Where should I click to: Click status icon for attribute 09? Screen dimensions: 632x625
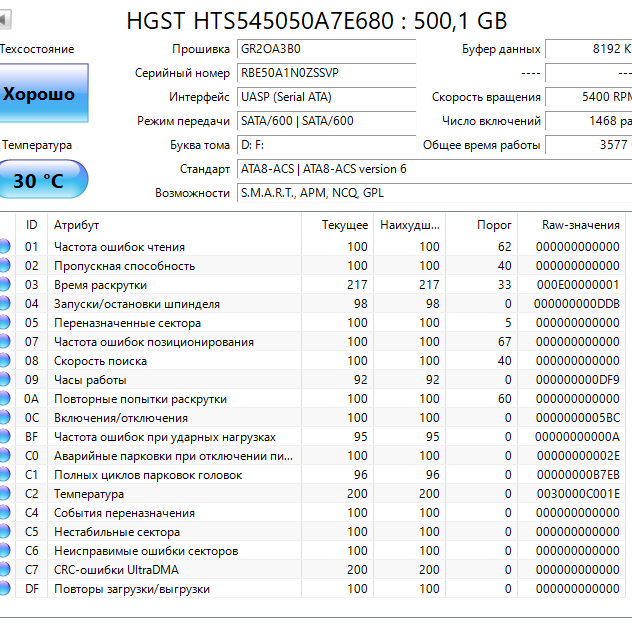pyautogui.click(x=5, y=379)
